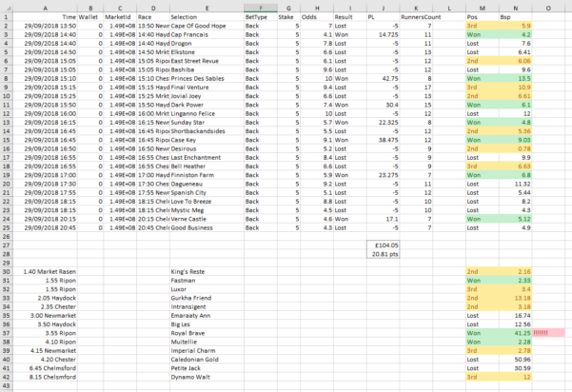Select the 'Bell Heather' cell
The image size is (572, 392).
click(x=207, y=166)
